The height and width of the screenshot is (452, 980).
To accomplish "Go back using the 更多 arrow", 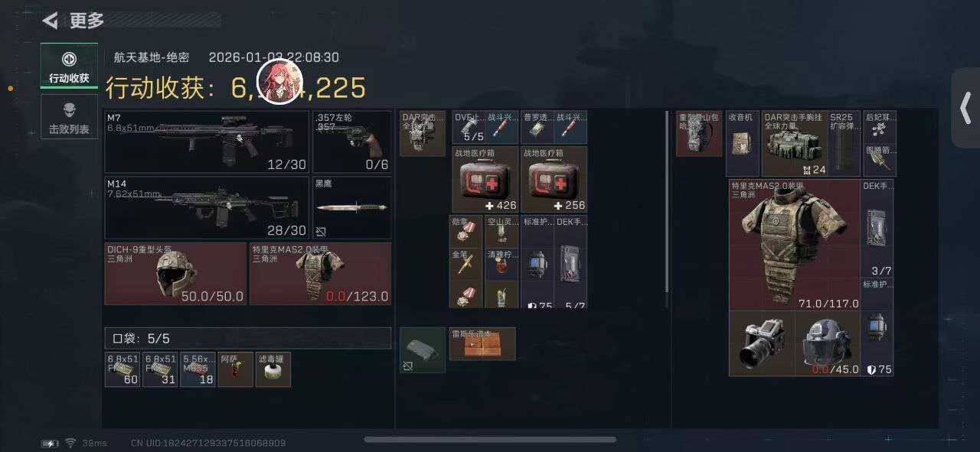I will 51,21.
